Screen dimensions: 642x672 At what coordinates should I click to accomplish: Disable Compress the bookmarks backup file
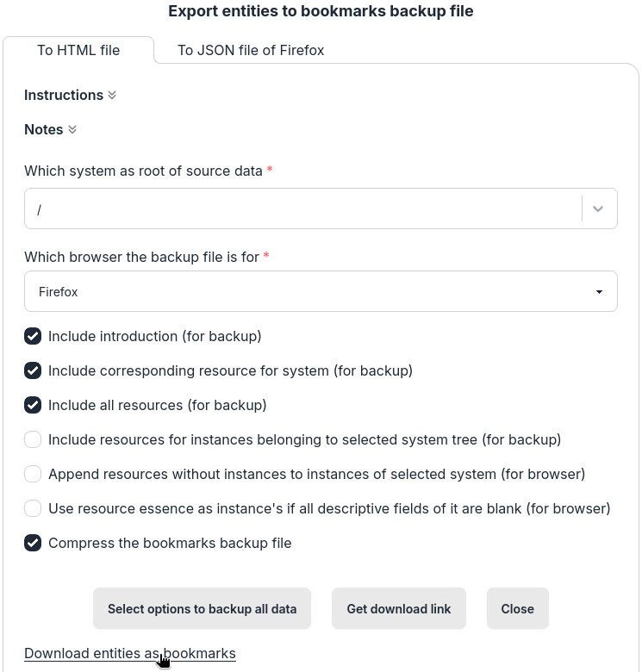point(33,543)
